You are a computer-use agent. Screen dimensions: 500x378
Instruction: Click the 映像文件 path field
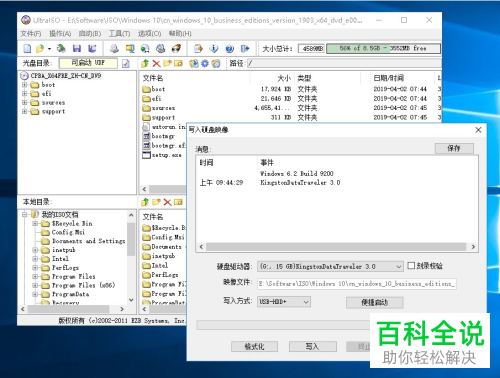pyautogui.click(x=357, y=284)
